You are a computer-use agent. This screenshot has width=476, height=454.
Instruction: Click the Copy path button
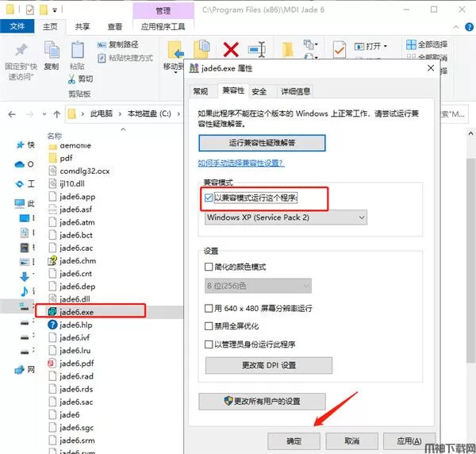click(117, 44)
